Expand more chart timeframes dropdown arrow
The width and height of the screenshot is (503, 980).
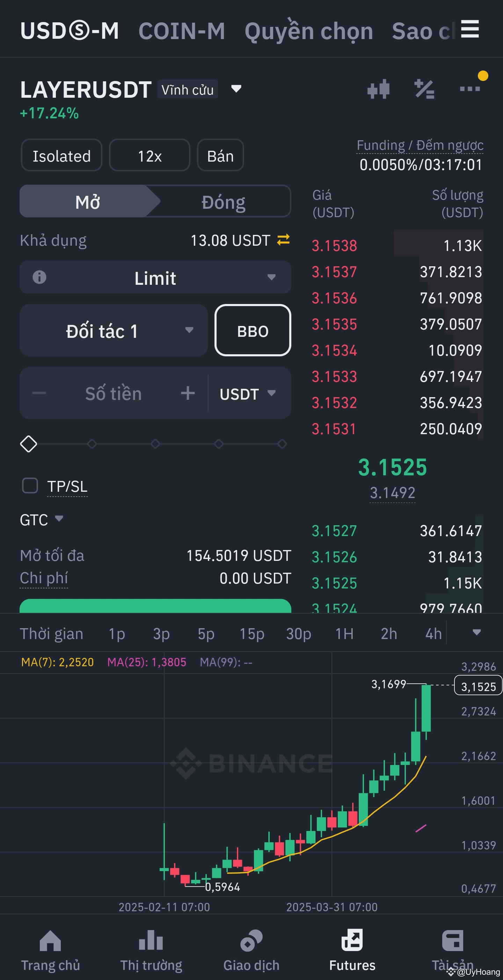click(x=476, y=633)
